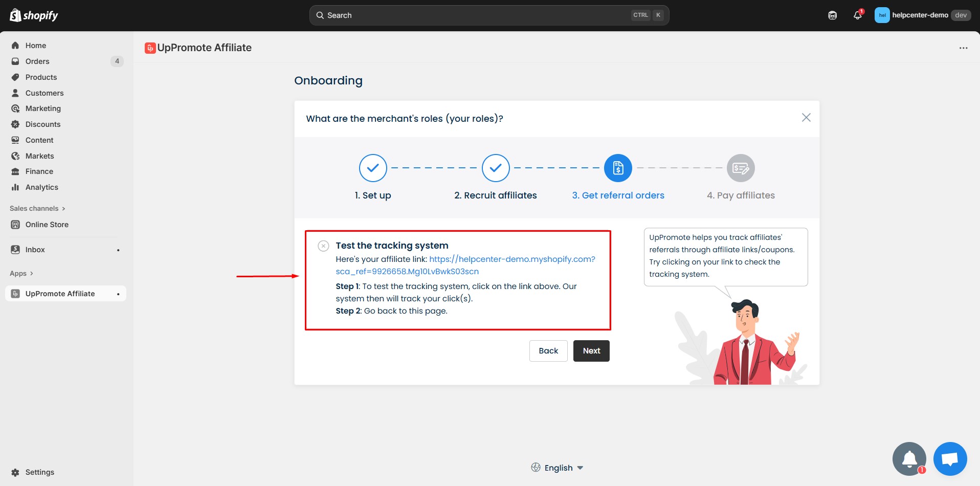The image size is (980, 486).
Task: Click the Set up step checkmark circle
Action: tap(373, 168)
